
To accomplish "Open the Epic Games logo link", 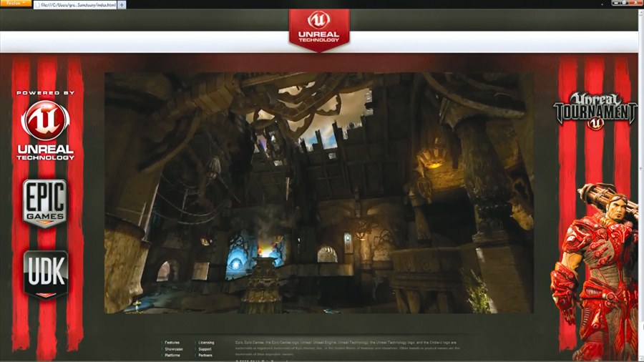I will tap(45, 203).
